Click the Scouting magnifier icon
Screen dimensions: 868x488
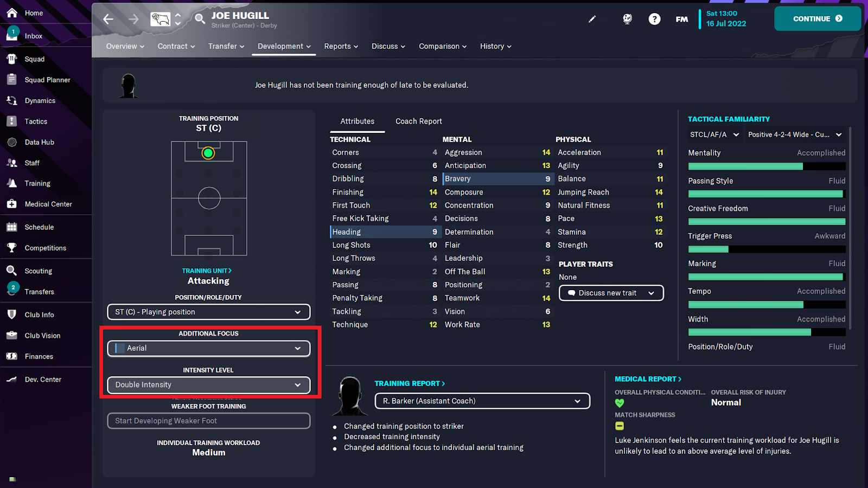click(x=12, y=271)
